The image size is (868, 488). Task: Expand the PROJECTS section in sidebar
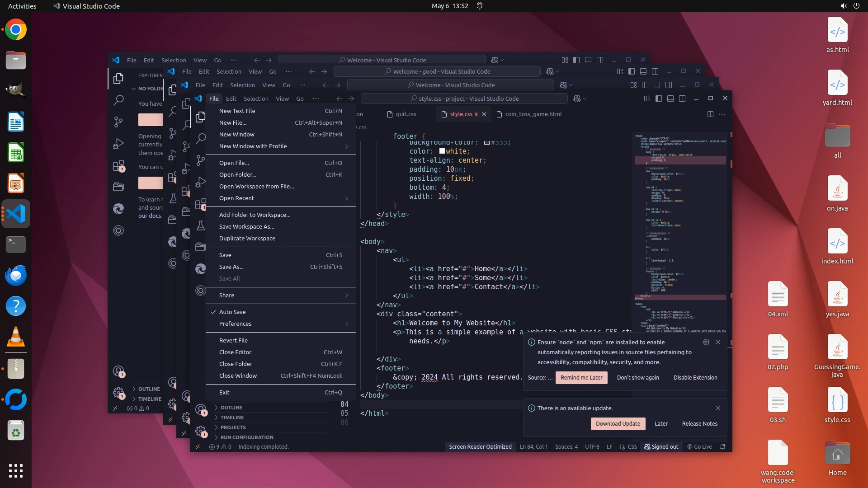tap(233, 427)
